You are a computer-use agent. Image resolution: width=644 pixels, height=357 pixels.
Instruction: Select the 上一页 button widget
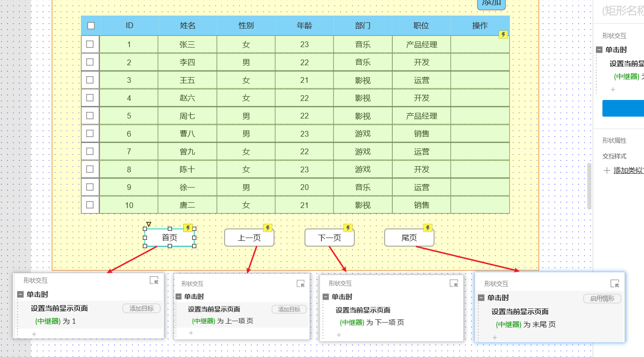point(249,238)
